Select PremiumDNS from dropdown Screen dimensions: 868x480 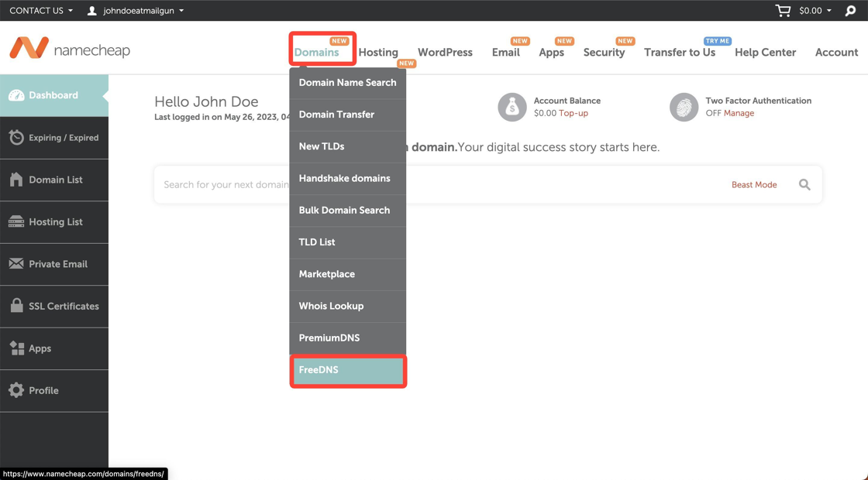348,338
